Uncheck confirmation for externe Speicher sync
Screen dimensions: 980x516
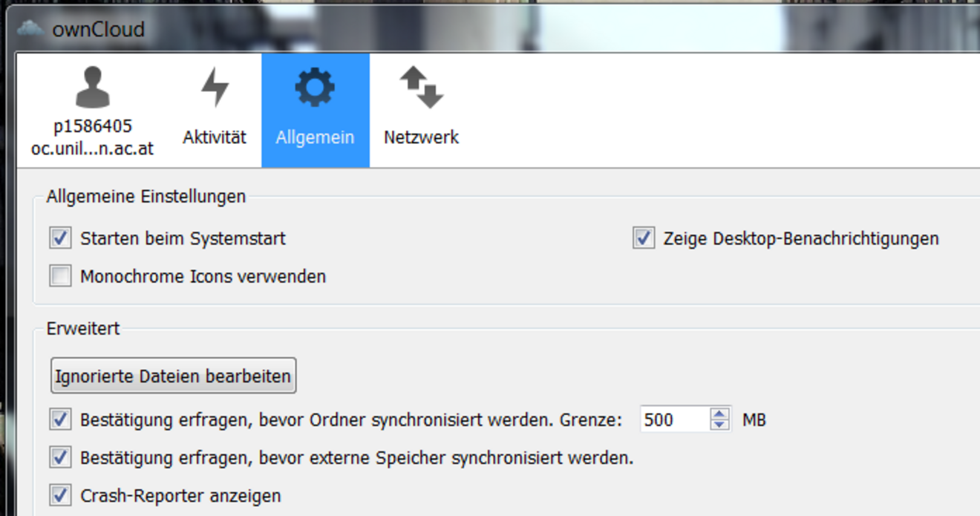(x=60, y=457)
